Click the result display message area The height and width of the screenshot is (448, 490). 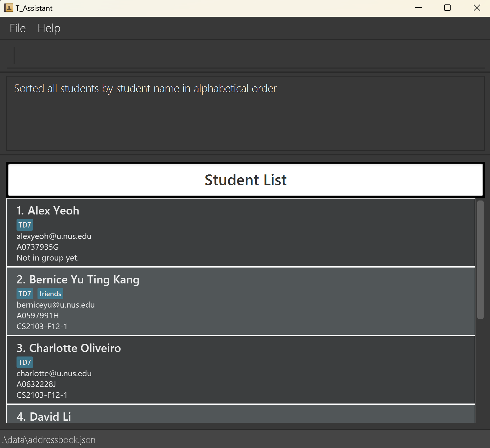click(x=245, y=113)
